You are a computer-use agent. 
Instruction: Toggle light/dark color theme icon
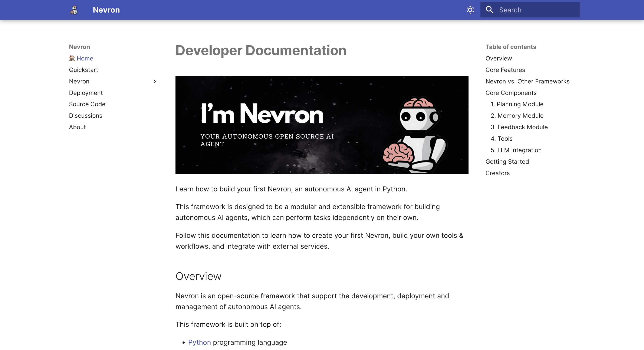click(x=470, y=10)
